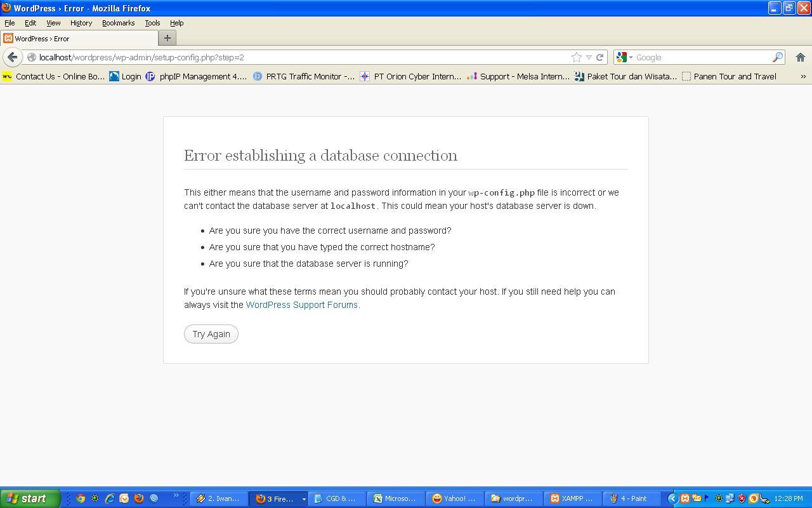
Task: Open the URL history dropdown arrow
Action: point(589,57)
